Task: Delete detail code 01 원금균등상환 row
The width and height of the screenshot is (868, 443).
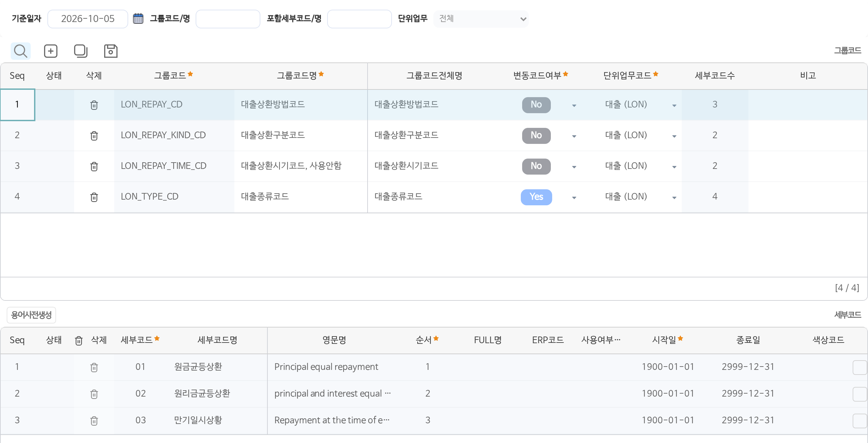Action: click(x=94, y=367)
